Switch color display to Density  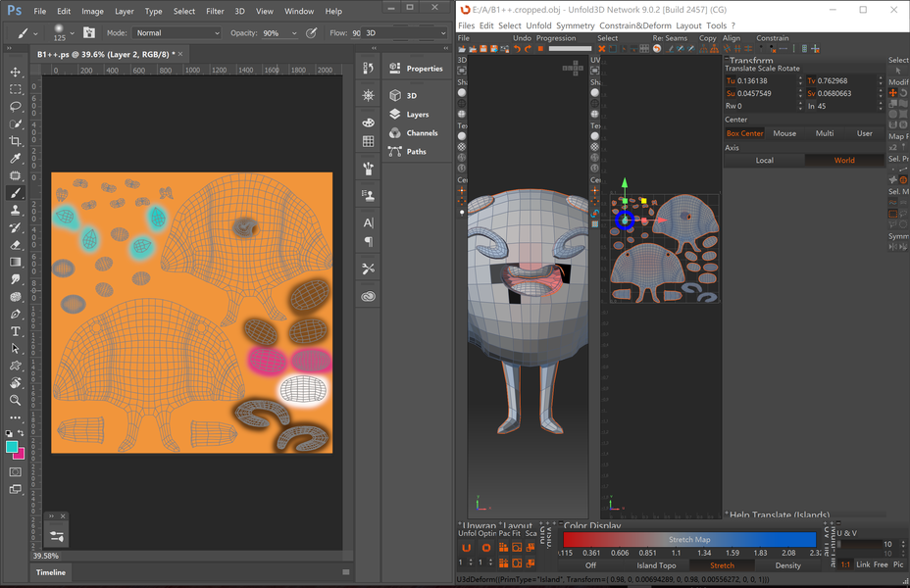[x=787, y=565]
